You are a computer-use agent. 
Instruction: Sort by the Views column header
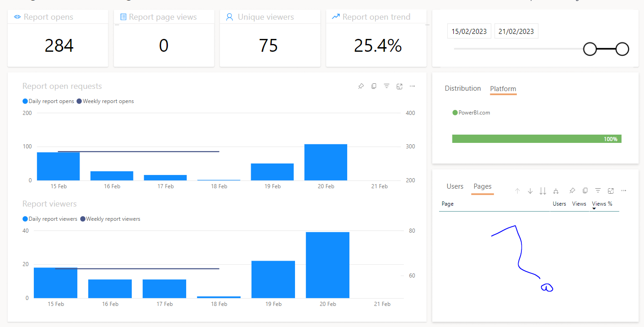point(579,204)
